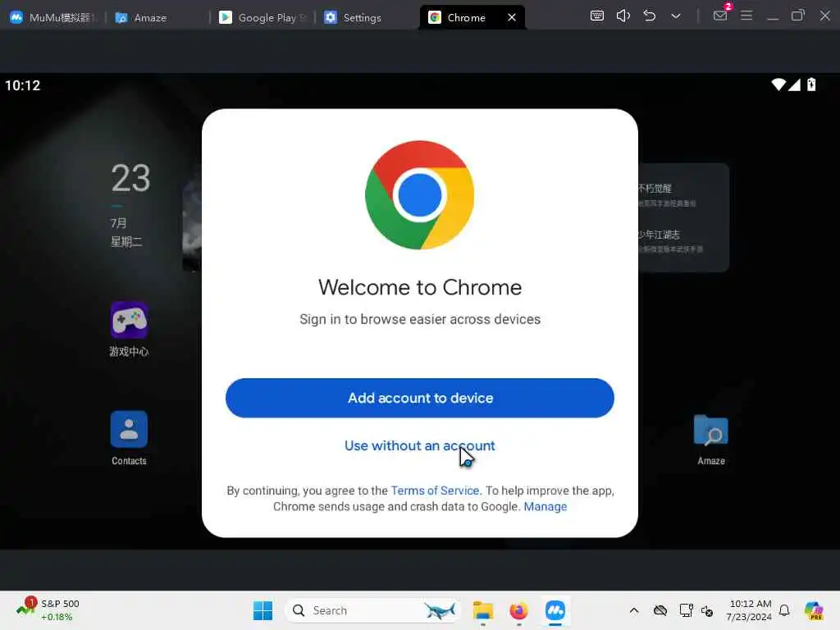The height and width of the screenshot is (630, 840).
Task: Click the emulator volume speaker icon
Action: [623, 16]
